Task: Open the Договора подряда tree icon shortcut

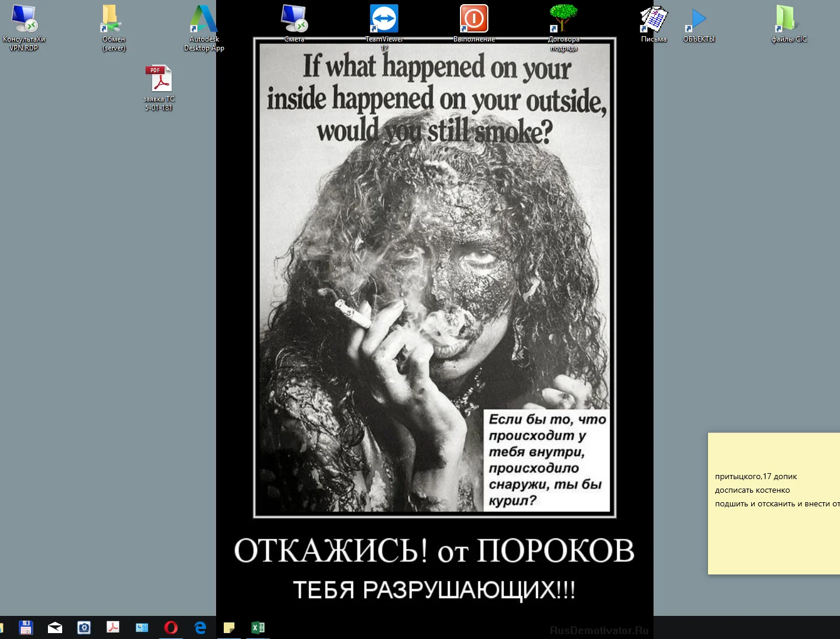Action: tap(563, 20)
